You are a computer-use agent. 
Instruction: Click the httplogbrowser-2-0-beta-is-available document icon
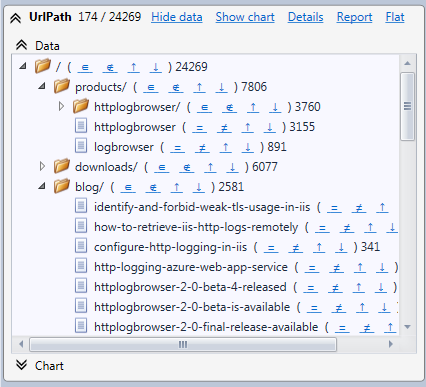coord(81,306)
